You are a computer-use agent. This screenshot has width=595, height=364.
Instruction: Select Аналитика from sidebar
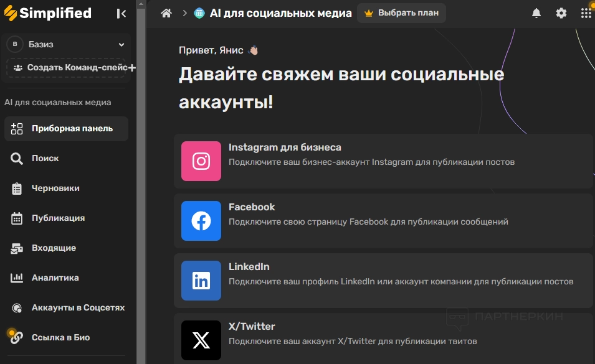(55, 278)
